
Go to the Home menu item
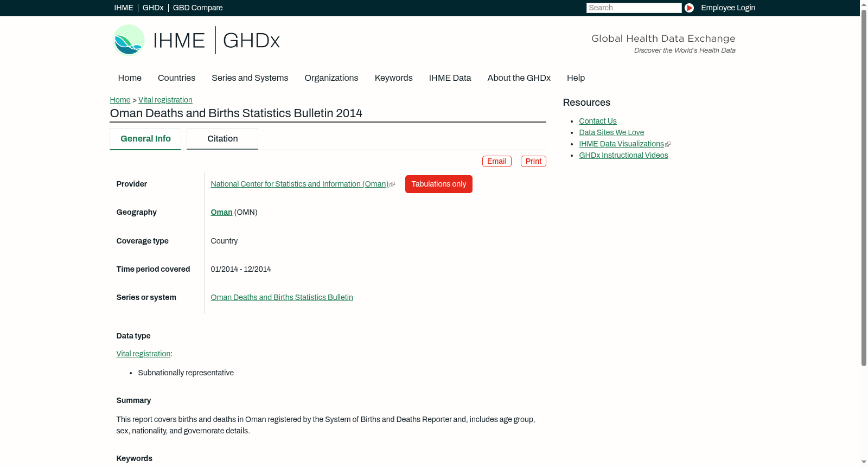pyautogui.click(x=130, y=78)
